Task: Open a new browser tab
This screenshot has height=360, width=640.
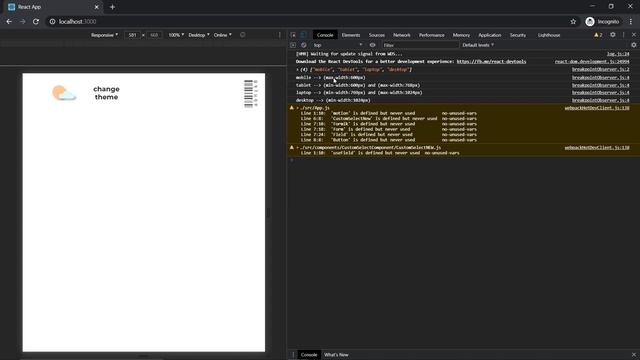Action: tap(112, 7)
